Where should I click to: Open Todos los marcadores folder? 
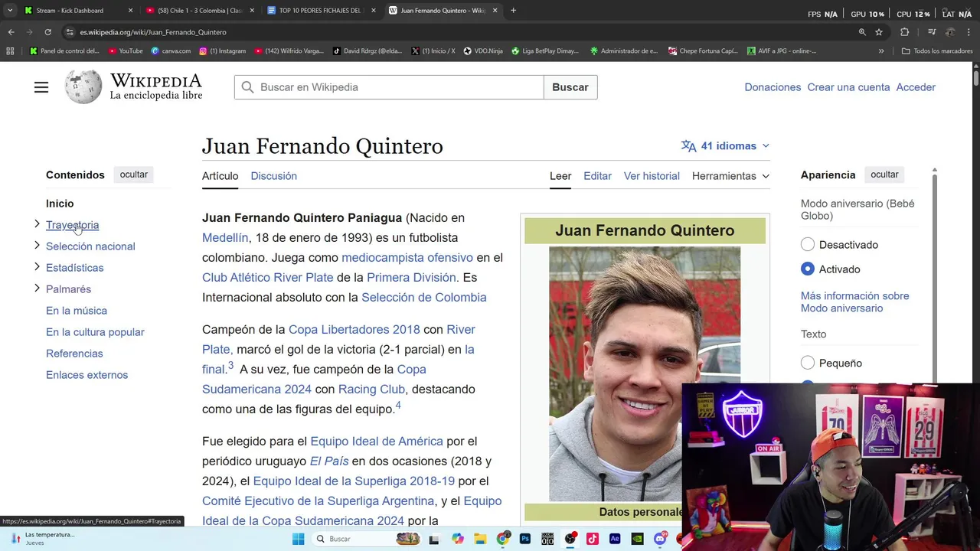pyautogui.click(x=937, y=51)
